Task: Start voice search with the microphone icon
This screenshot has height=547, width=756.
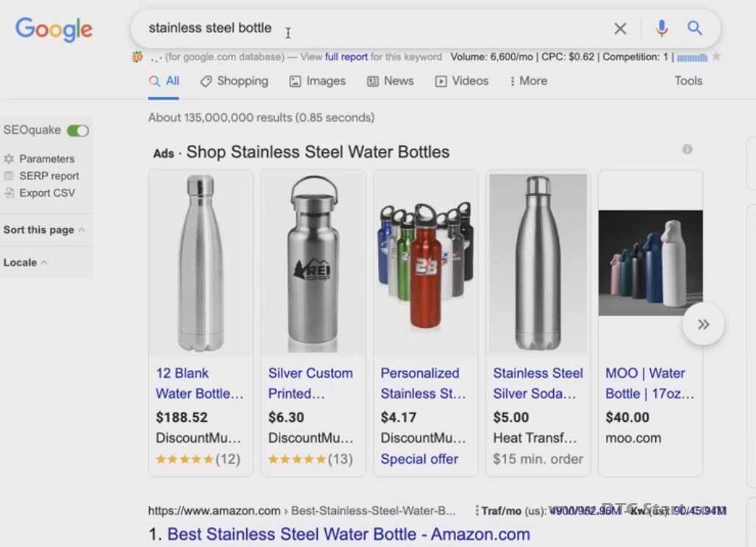Action: click(662, 28)
